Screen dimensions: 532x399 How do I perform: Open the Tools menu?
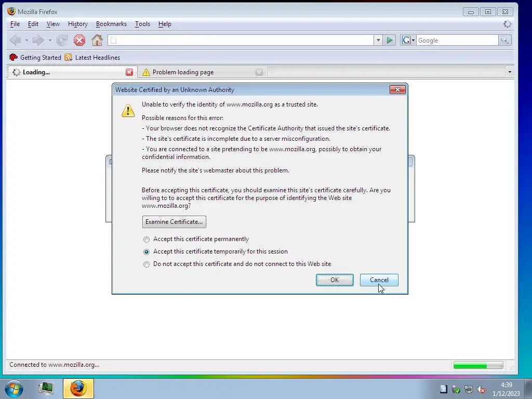point(142,24)
